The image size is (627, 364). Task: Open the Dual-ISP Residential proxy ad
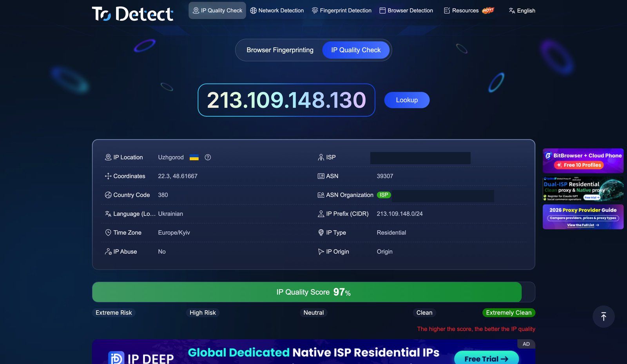583,189
